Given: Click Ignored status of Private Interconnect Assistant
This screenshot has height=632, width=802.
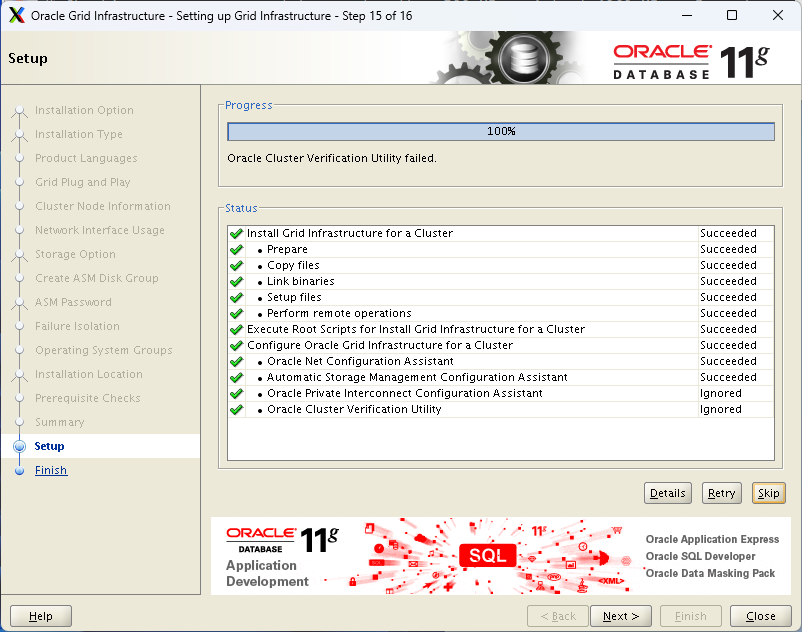Looking at the screenshot, I should point(721,394).
